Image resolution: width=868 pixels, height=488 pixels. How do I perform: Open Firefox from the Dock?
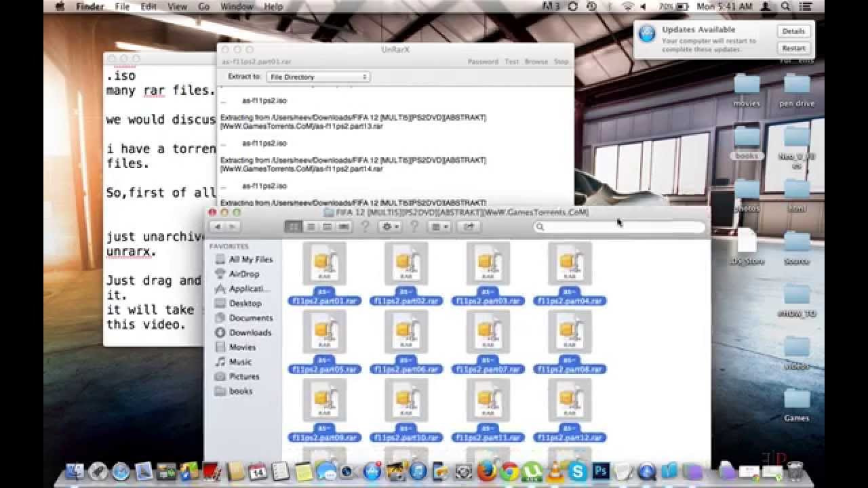pyautogui.click(x=486, y=471)
